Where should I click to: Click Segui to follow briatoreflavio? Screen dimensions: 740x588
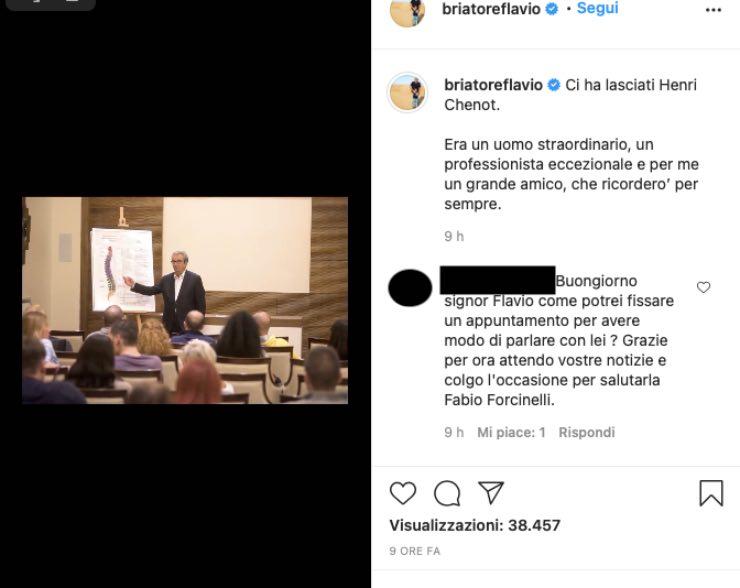[597, 8]
